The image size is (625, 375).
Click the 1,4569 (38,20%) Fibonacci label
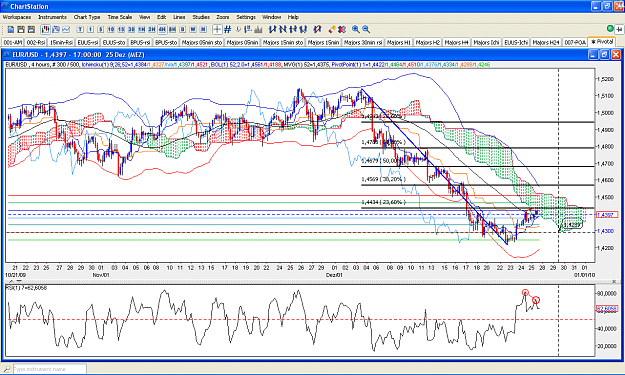[x=383, y=179]
